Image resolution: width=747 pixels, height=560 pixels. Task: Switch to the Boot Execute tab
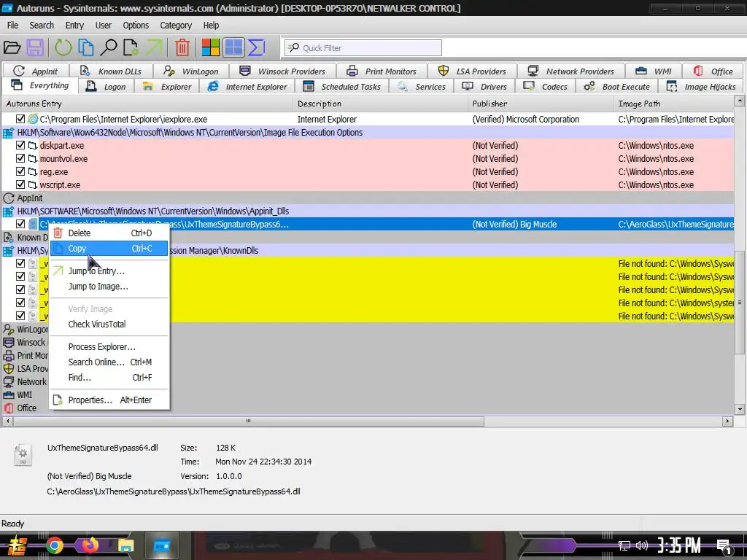pos(617,87)
